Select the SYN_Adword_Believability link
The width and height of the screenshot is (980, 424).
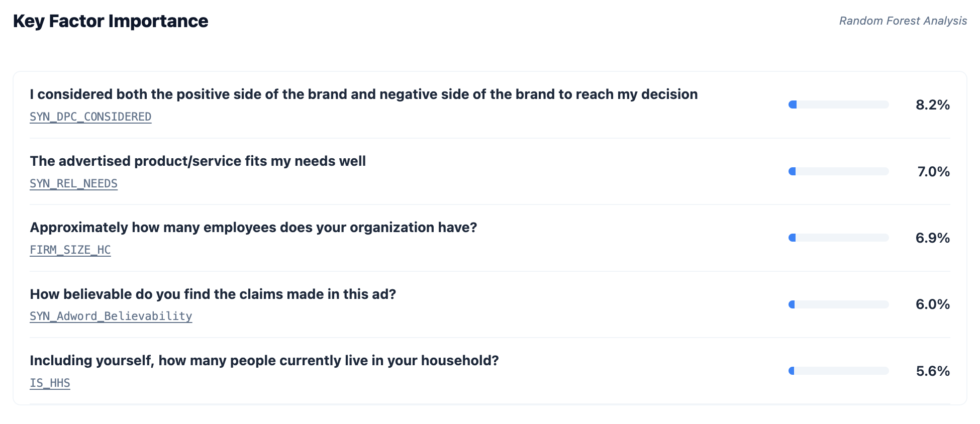[x=111, y=316]
